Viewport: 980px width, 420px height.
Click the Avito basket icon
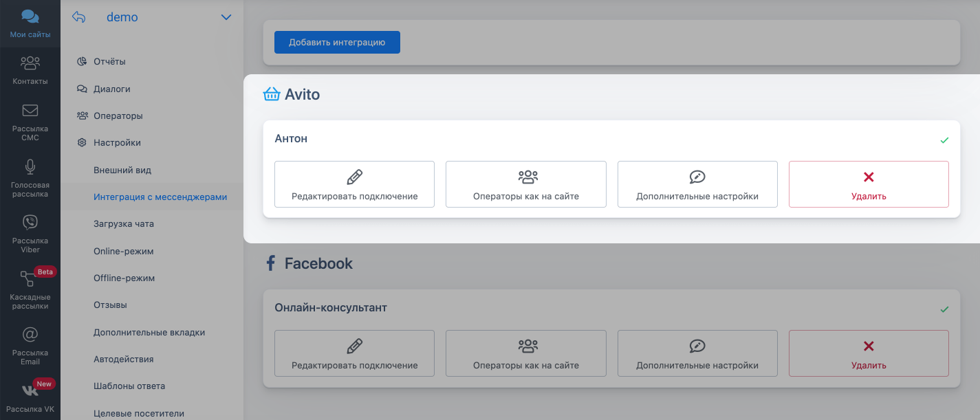[x=272, y=94]
